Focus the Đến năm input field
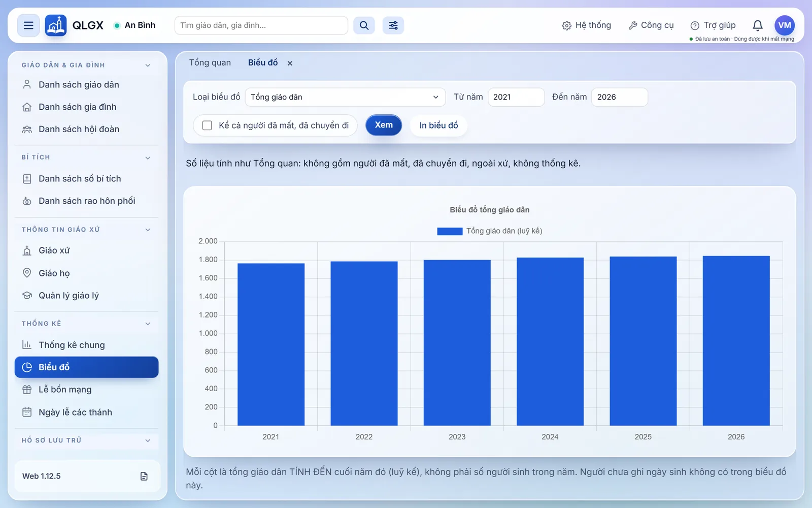Viewport: 812px width, 508px height. [x=620, y=97]
